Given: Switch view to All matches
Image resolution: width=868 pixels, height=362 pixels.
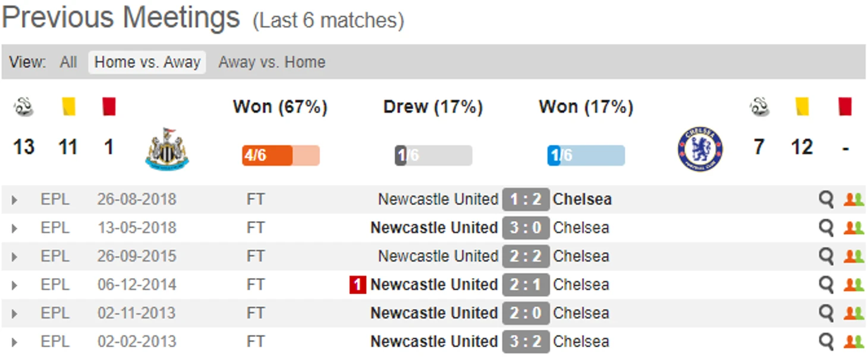Looking at the screenshot, I should pos(68,62).
